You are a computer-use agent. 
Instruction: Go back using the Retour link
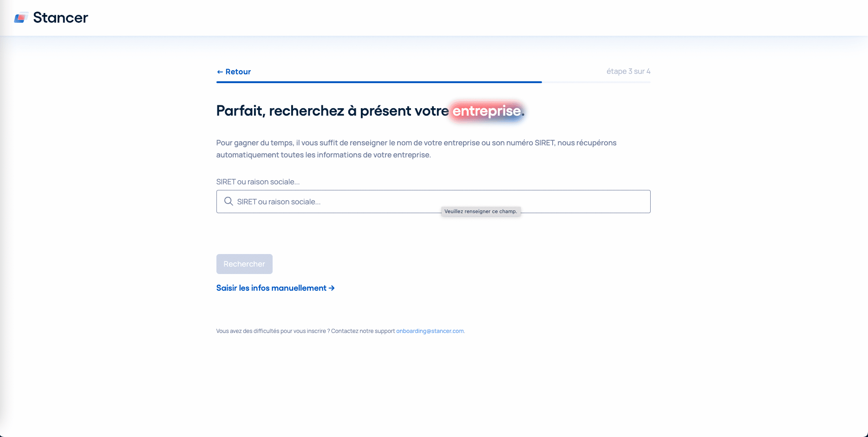click(238, 72)
